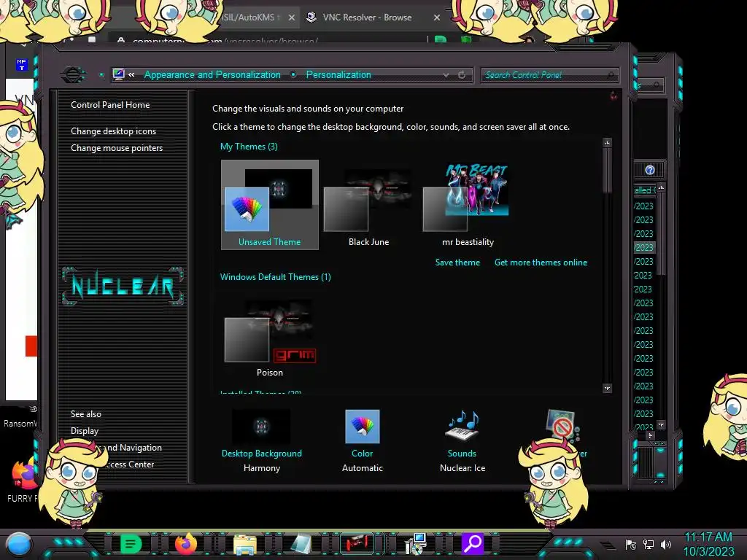
Task: Click the Control Panel icon in address bar
Action: [x=119, y=74]
